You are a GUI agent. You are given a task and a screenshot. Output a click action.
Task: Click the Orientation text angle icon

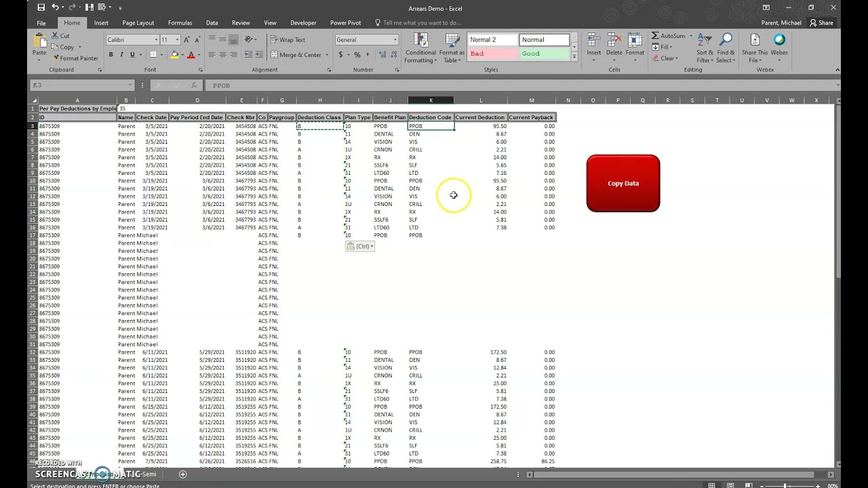click(250, 39)
